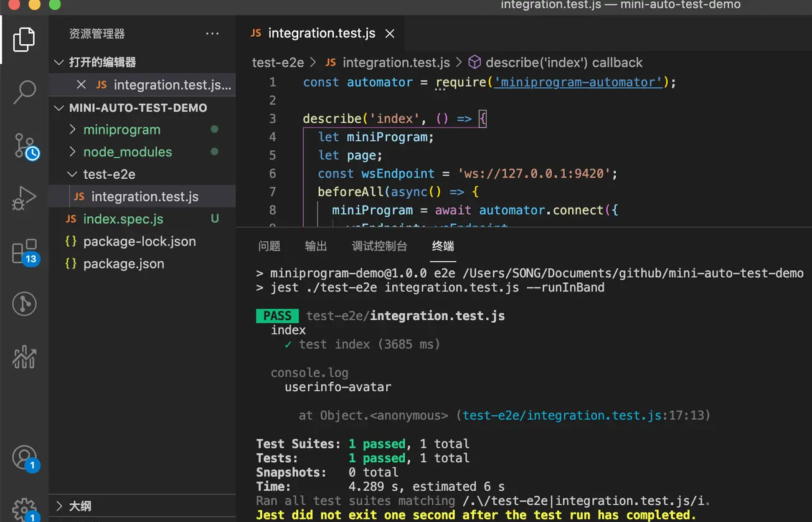812x522 pixels.
Task: Click the describe('index' code line
Action: click(394, 118)
